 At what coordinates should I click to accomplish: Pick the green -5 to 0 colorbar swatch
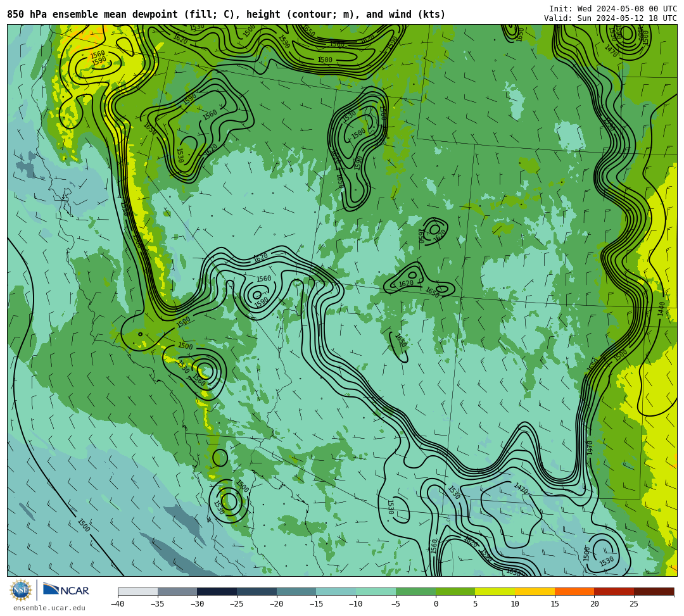415,591
